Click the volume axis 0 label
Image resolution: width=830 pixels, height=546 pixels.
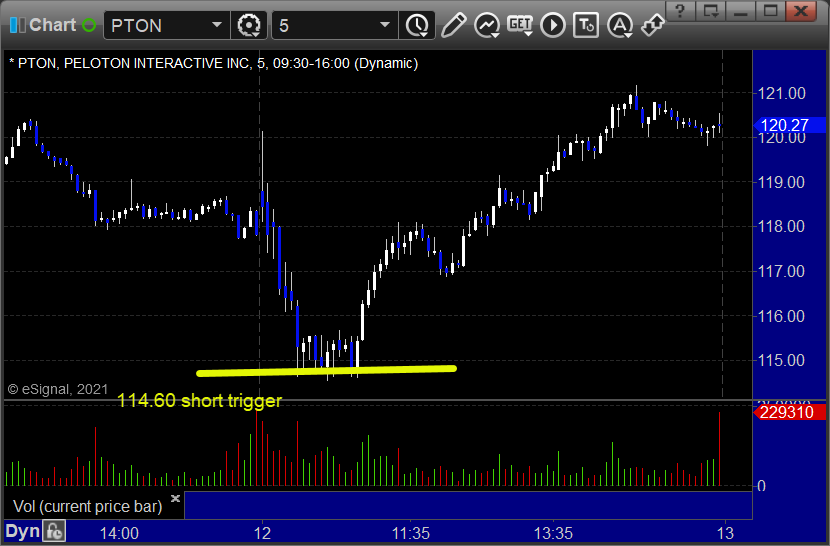tap(761, 486)
